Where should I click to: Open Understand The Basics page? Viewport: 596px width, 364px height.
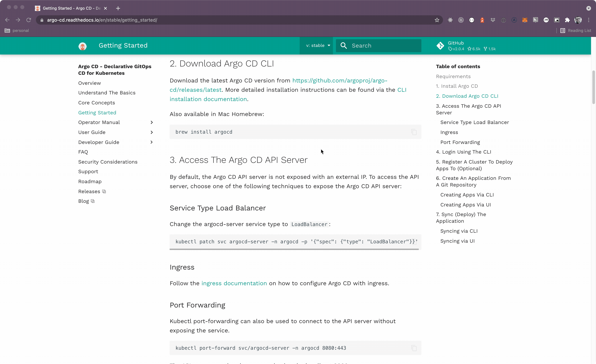(107, 93)
